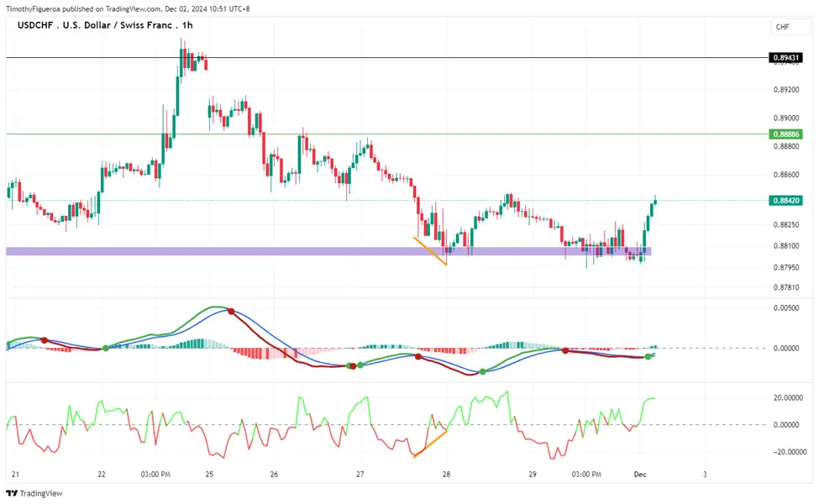Select the orange trendline under the candles

pyautogui.click(x=430, y=251)
